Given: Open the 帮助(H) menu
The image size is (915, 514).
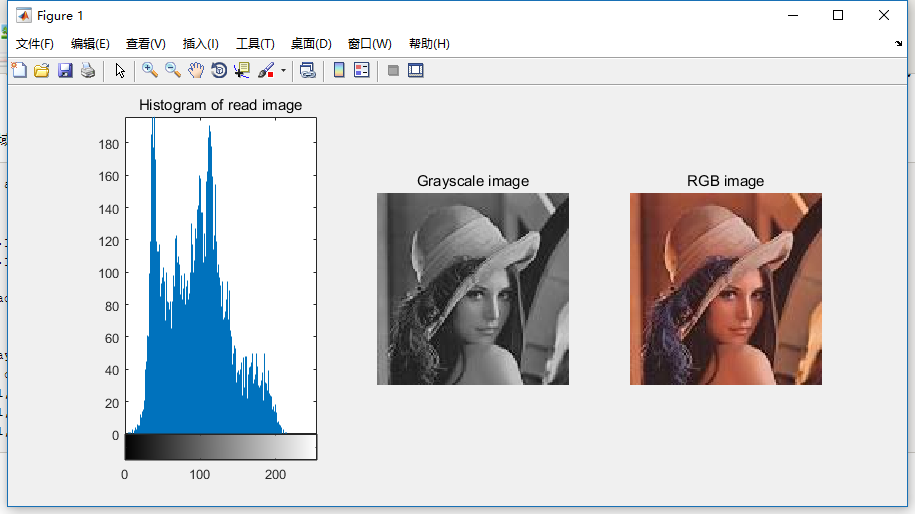Looking at the screenshot, I should [x=429, y=44].
